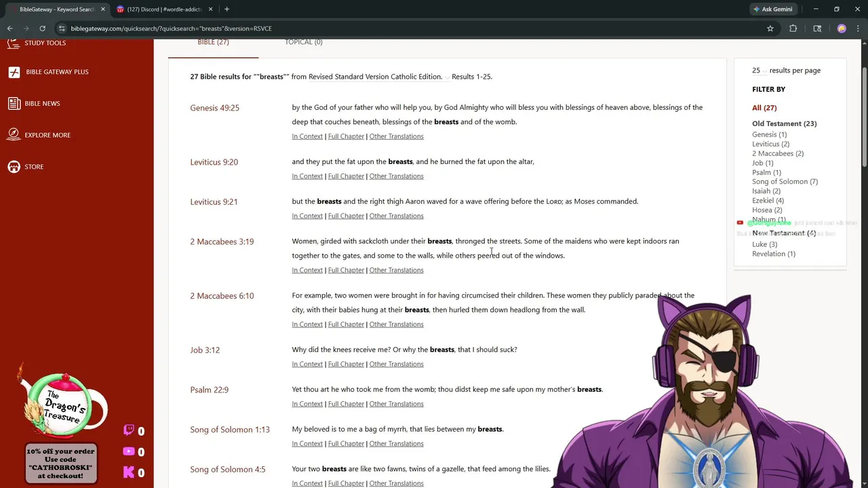The height and width of the screenshot is (488, 868).
Task: Click the page vertical scrollbar
Action: (x=864, y=117)
